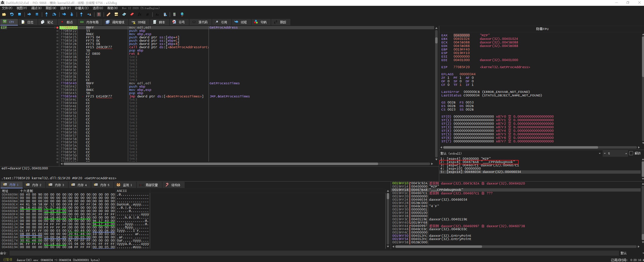Click the step over toolbar icon

click(54, 14)
